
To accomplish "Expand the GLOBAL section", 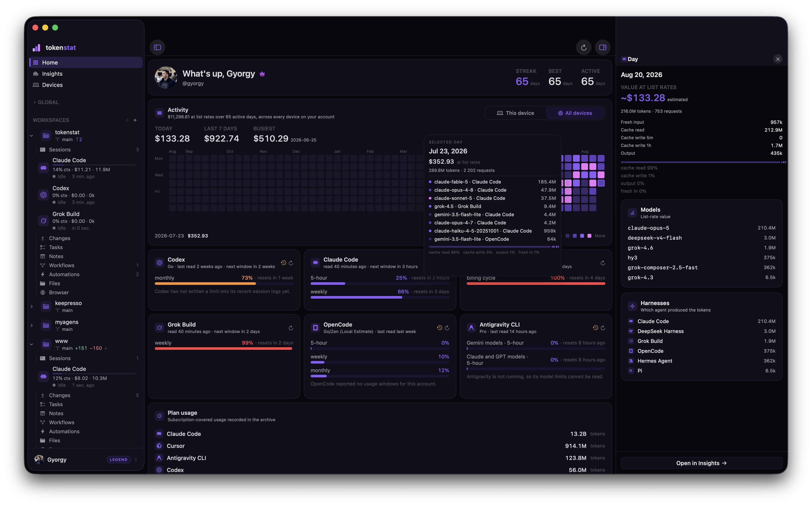I will click(46, 102).
